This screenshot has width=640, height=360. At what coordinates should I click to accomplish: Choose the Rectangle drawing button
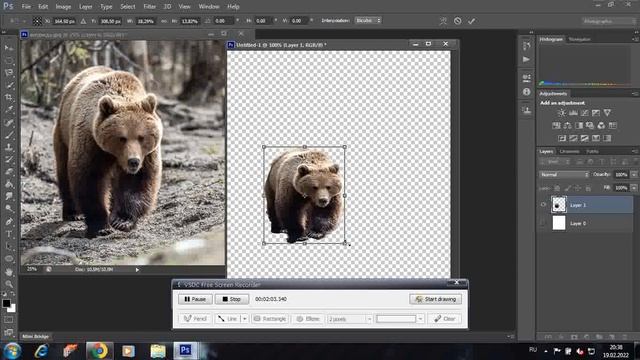pos(270,319)
